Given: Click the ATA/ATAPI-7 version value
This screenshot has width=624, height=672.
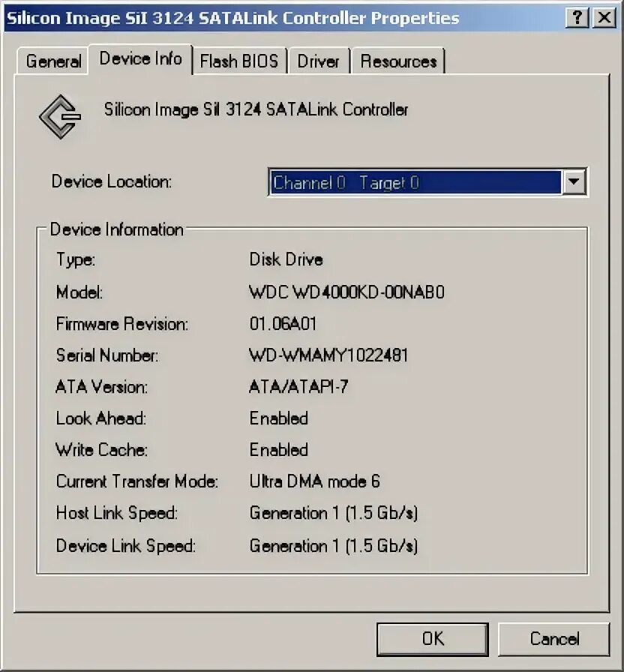Looking at the screenshot, I should [298, 387].
